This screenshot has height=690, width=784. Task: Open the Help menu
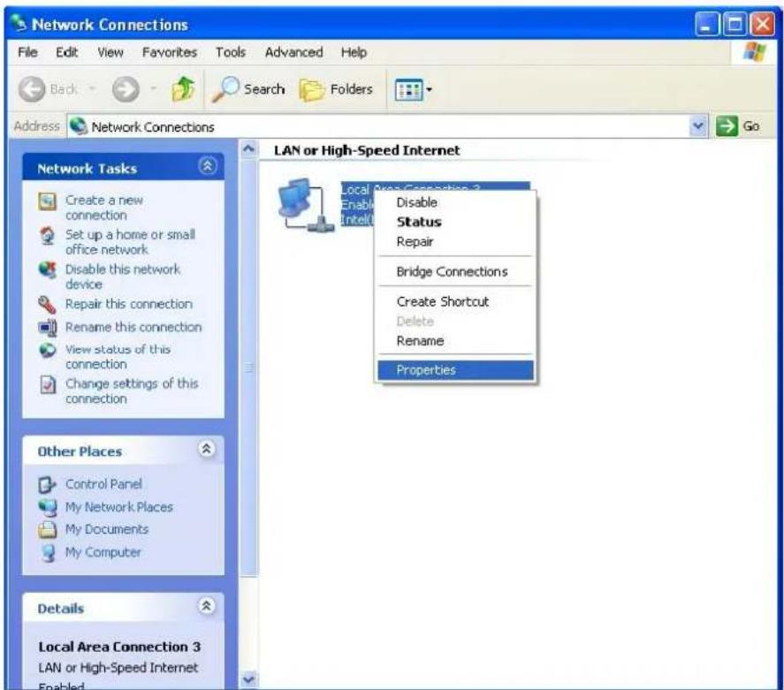(354, 52)
